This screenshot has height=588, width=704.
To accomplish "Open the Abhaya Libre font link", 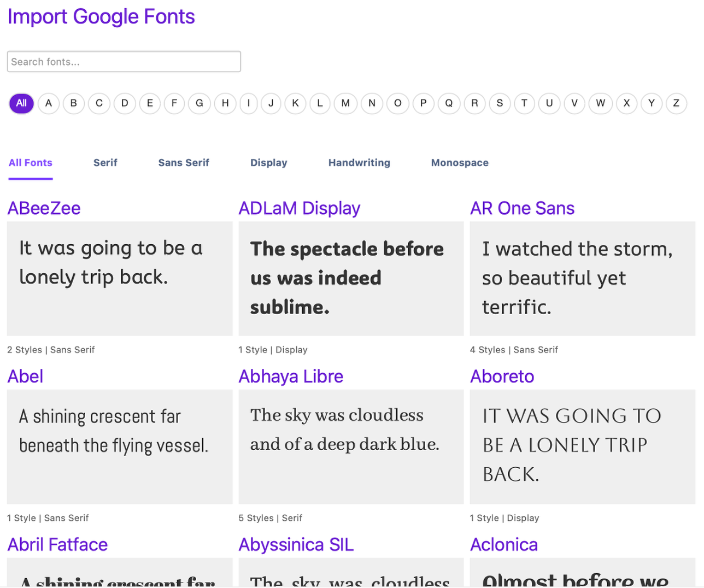I will pyautogui.click(x=291, y=377).
